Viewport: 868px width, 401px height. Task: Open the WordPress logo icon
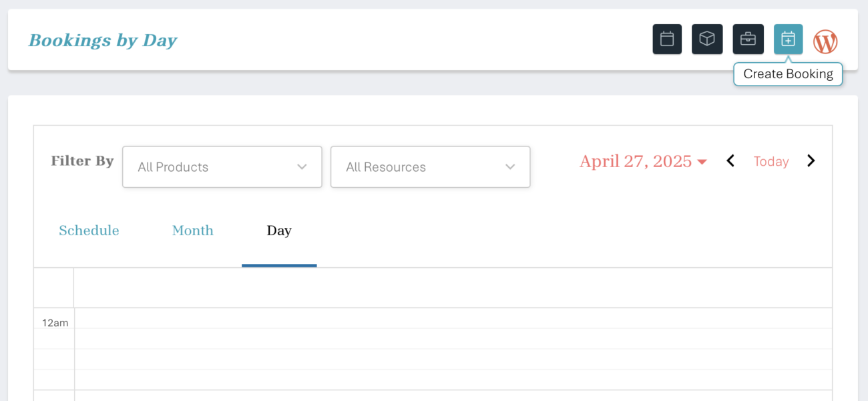coord(825,41)
